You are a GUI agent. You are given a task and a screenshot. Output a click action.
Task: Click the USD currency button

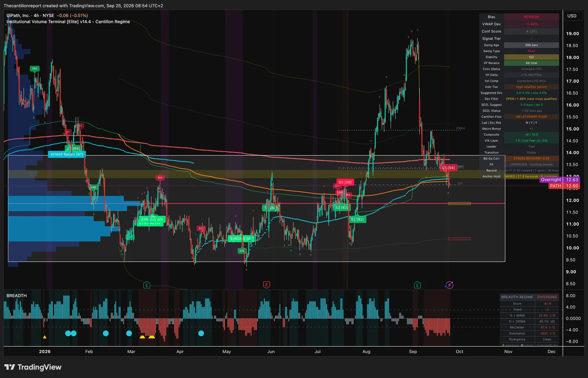click(x=572, y=16)
